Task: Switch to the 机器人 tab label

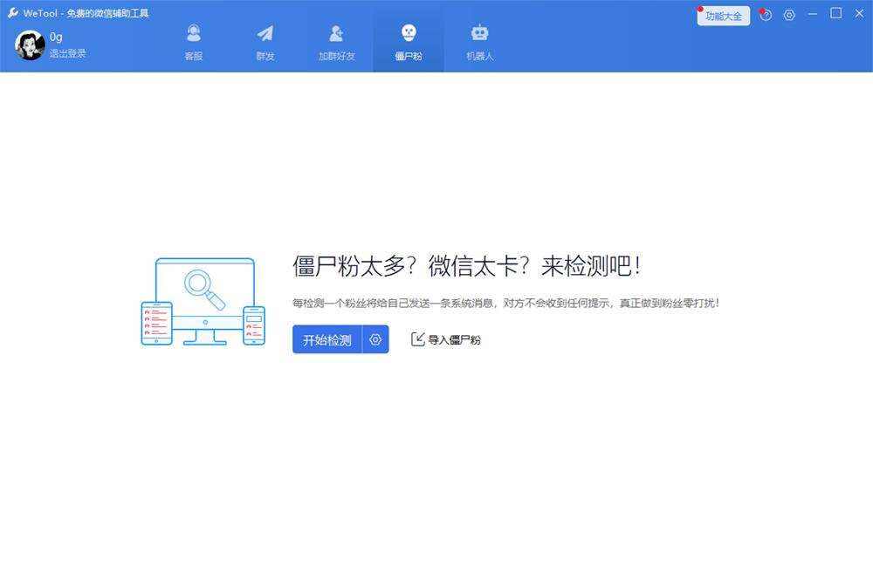Action: [480, 56]
